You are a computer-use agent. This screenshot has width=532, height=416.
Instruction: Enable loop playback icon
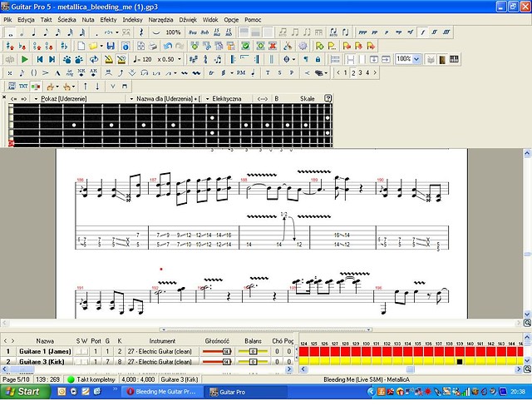tap(94, 59)
